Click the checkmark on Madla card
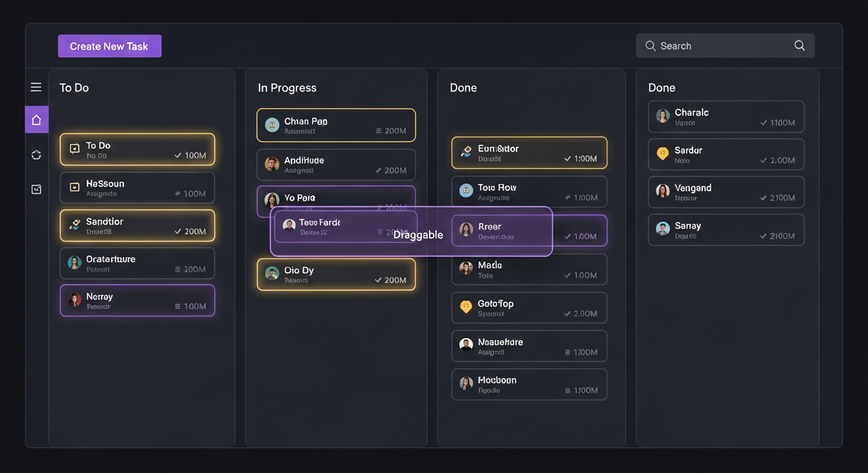 [568, 275]
